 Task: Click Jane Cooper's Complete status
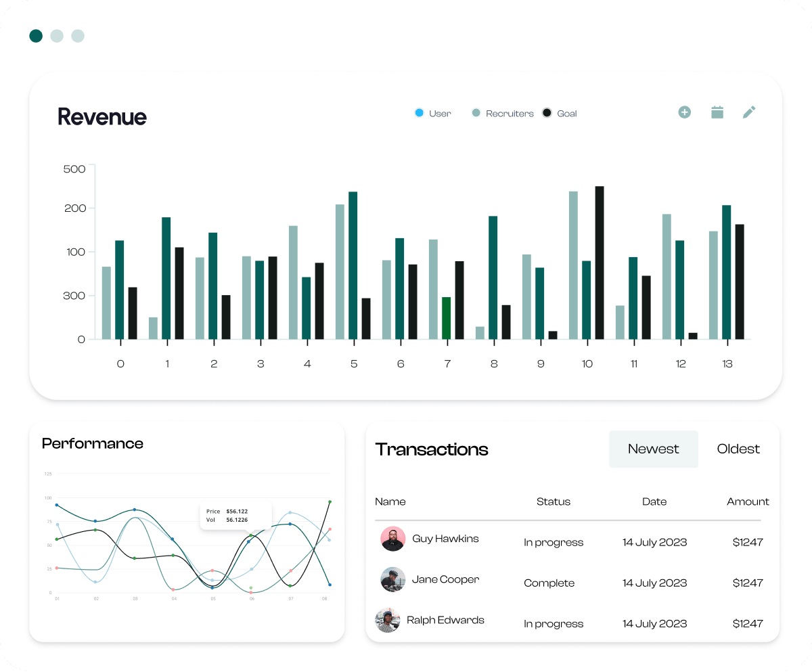point(549,583)
